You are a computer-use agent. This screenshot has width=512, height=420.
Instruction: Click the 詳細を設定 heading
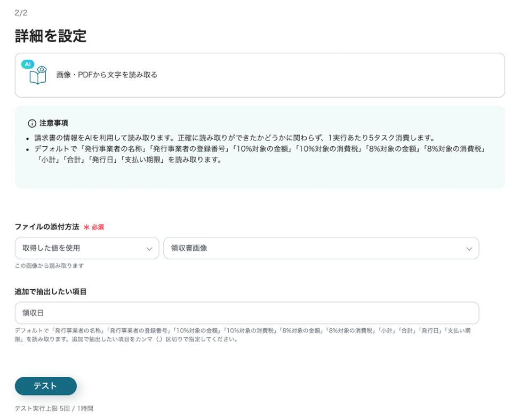pyautogui.click(x=51, y=36)
